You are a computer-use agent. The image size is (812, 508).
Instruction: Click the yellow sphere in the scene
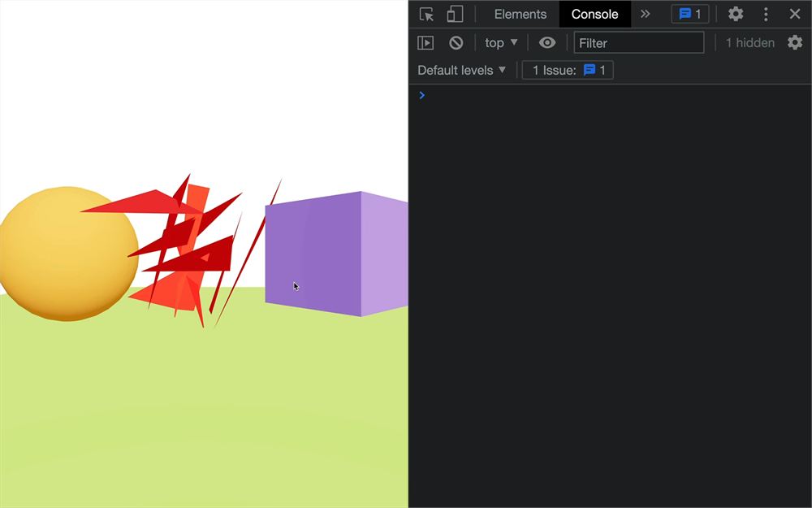click(68, 254)
